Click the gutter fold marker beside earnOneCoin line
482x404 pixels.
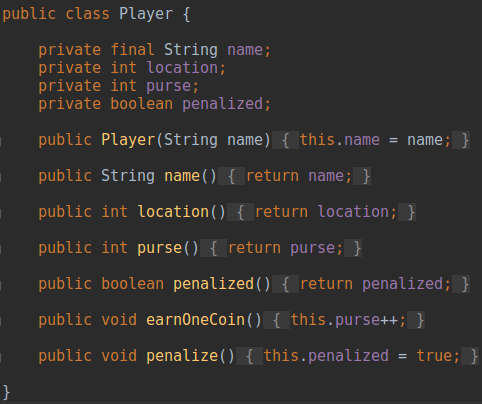[x=1, y=321]
